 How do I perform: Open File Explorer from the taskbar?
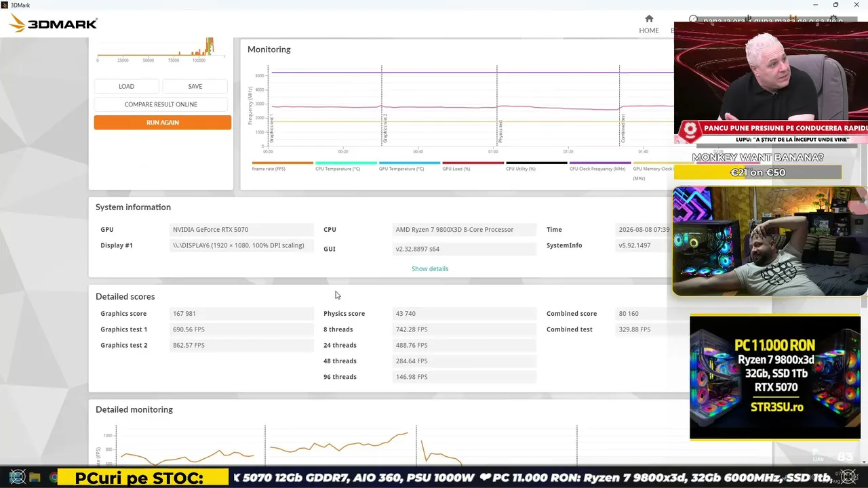click(x=35, y=478)
